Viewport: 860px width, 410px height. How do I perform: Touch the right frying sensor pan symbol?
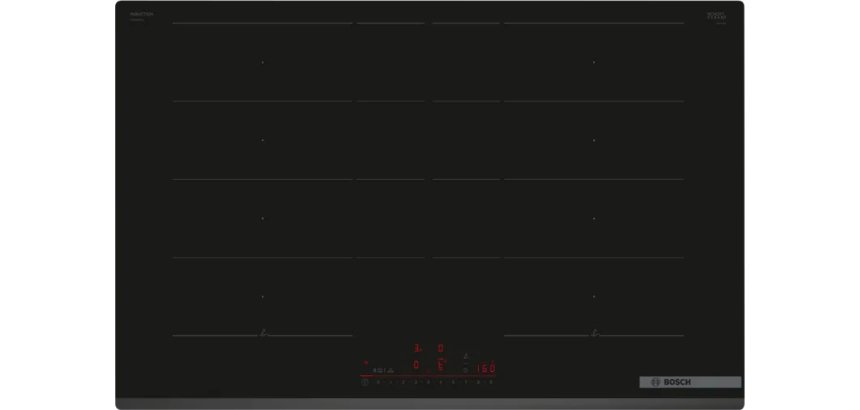coord(595,332)
